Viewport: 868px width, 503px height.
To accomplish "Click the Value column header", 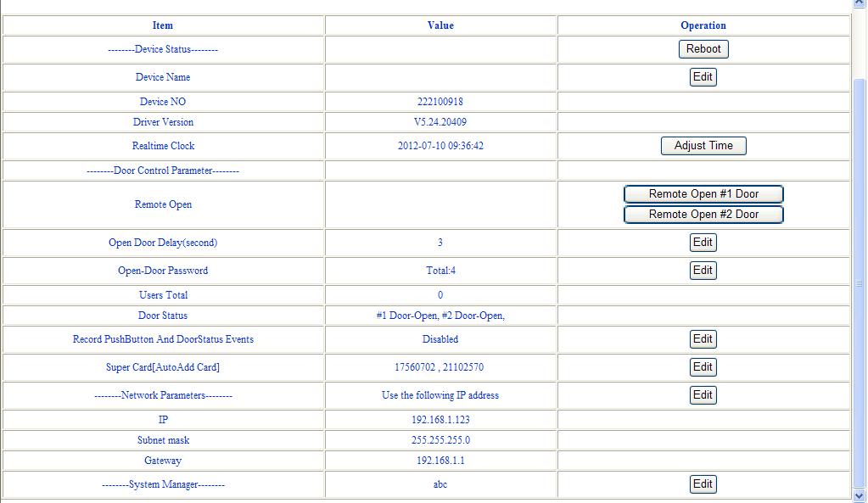I will (x=440, y=25).
